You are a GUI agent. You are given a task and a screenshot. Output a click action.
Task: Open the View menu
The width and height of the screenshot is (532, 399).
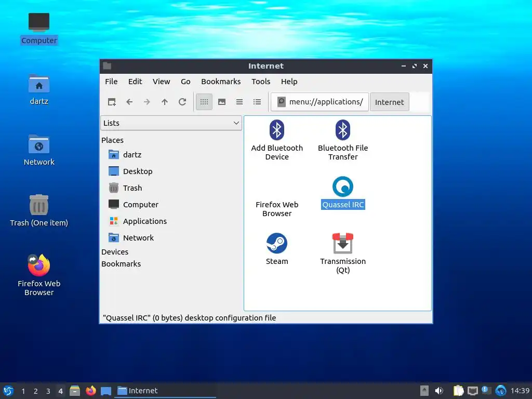pyautogui.click(x=161, y=82)
